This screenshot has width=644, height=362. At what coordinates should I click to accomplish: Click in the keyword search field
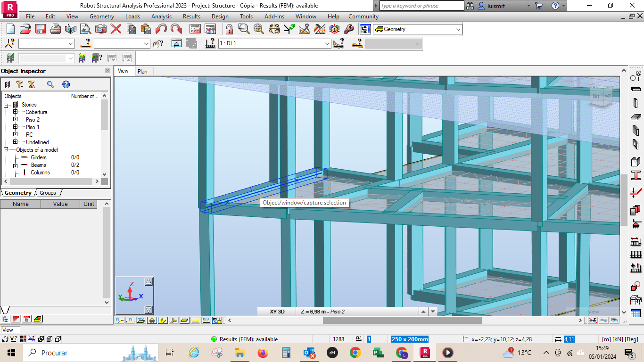[421, 6]
